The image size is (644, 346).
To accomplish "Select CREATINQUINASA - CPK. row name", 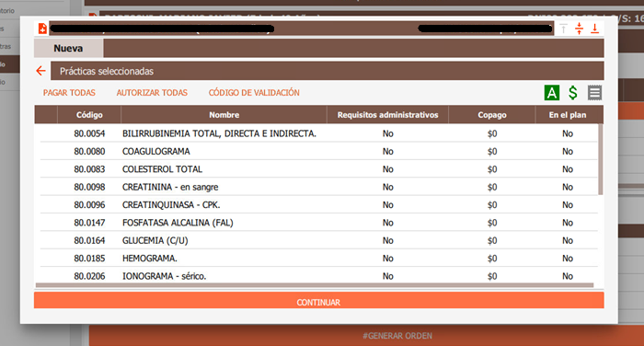I will (x=171, y=204).
